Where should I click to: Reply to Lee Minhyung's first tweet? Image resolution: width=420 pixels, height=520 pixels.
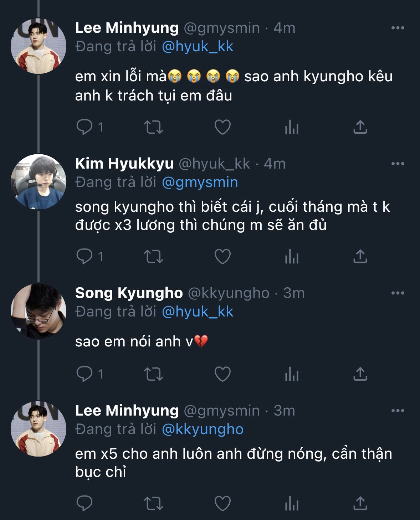coord(84,127)
